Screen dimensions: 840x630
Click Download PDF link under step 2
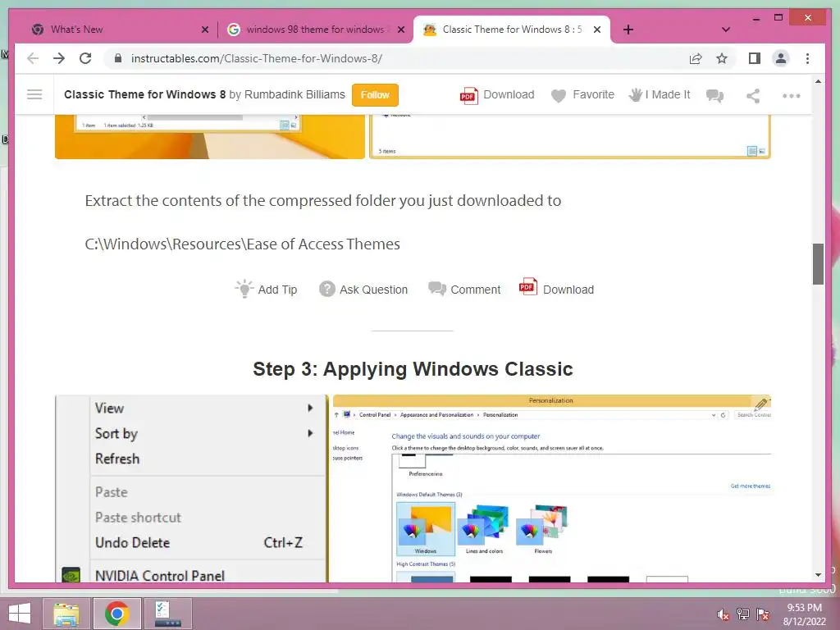point(557,288)
